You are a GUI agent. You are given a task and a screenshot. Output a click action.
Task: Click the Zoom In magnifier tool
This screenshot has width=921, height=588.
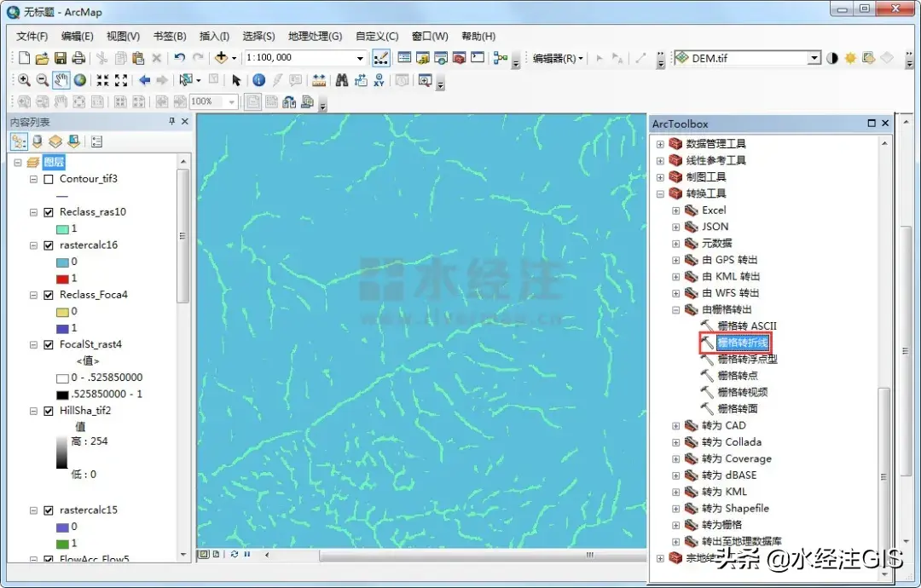[24, 80]
